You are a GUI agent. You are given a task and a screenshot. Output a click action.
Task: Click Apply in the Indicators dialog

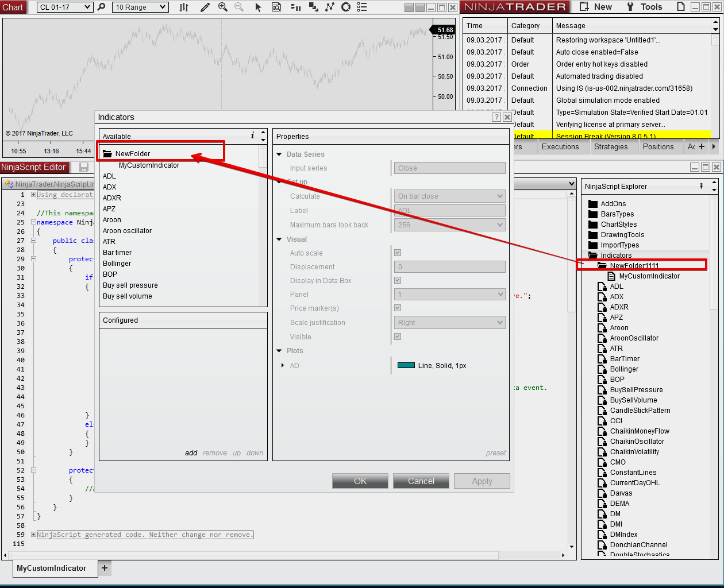click(482, 481)
